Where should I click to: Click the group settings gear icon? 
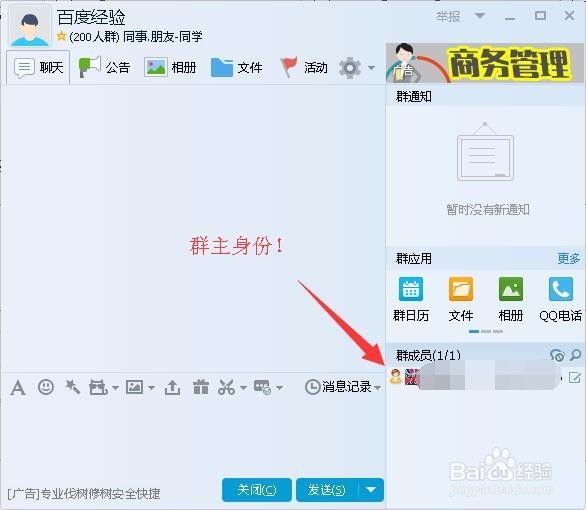tap(350, 68)
